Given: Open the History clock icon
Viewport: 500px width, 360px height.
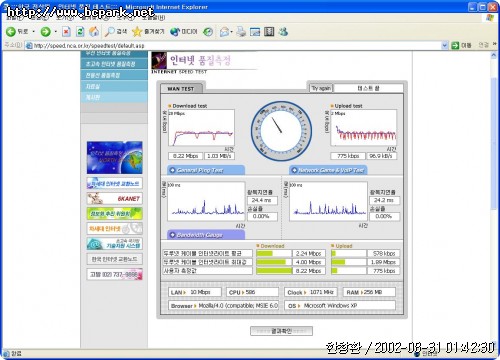Looking at the screenshot, I should point(208,32).
